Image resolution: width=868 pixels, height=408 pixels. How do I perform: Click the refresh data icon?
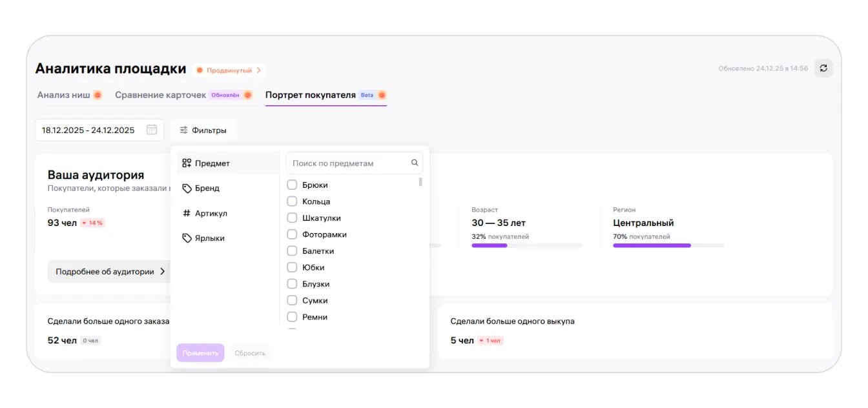pos(823,68)
